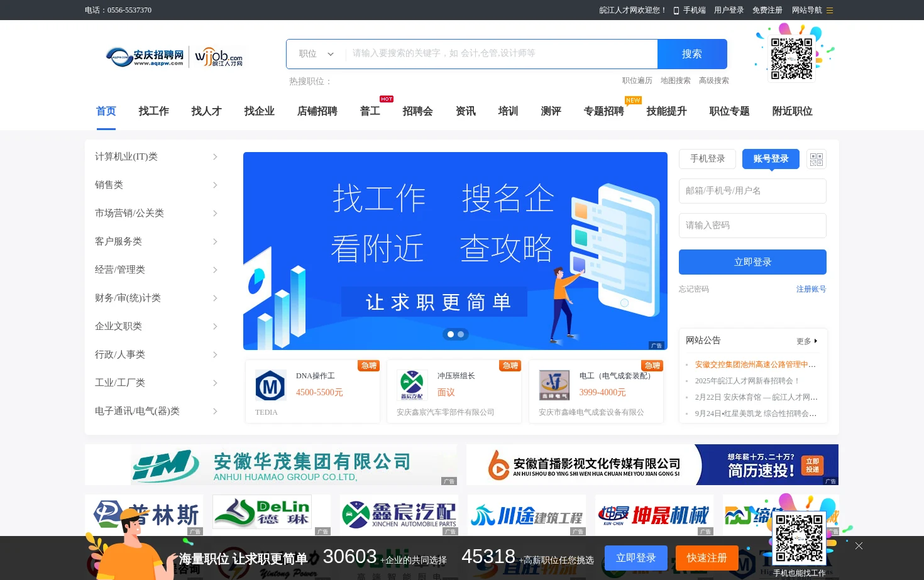The image size is (924, 580).
Task: Click the header QR code image
Action: click(792, 58)
